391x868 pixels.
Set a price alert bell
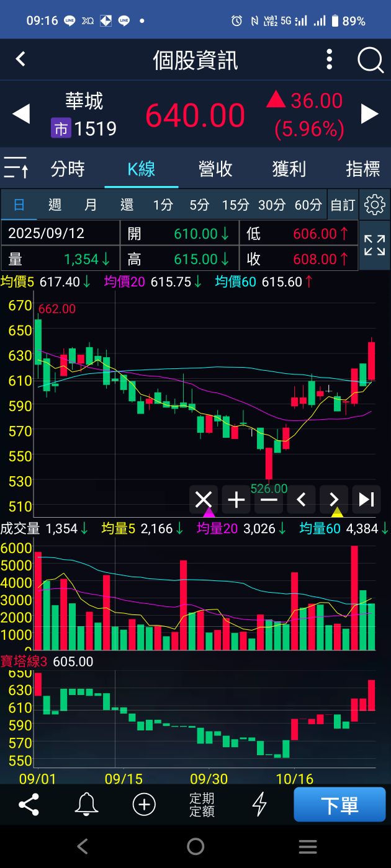click(86, 805)
